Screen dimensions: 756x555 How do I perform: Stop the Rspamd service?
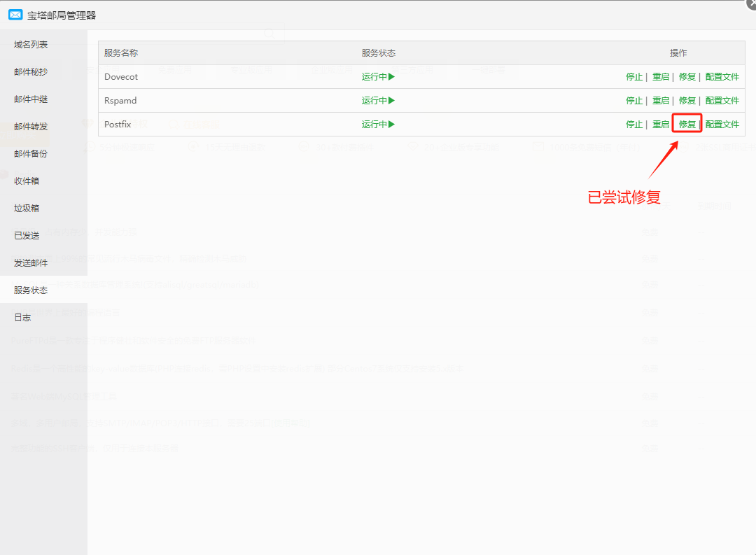[634, 100]
